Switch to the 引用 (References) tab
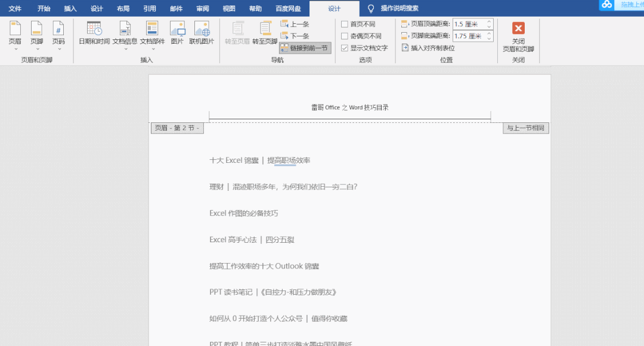The height and width of the screenshot is (346, 644). coord(150,8)
